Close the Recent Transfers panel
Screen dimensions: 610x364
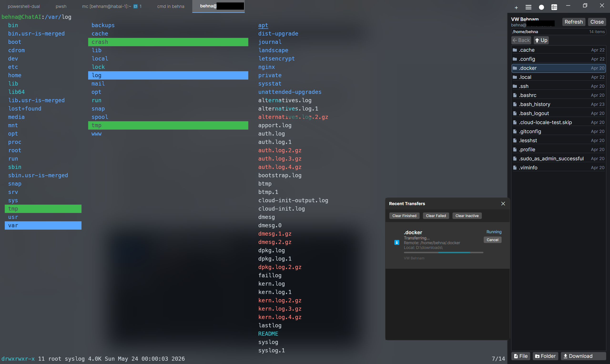tap(503, 204)
